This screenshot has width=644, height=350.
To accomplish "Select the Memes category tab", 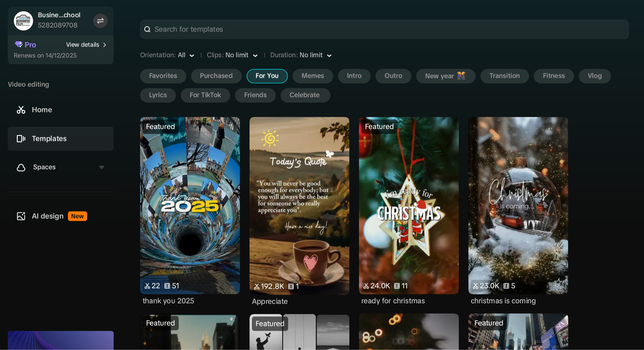I will (313, 76).
